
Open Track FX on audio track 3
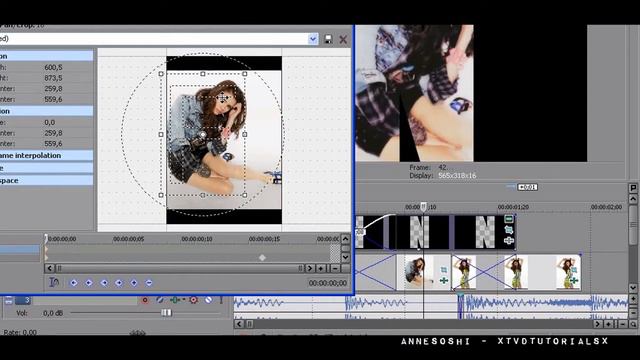pyautogui.click(x=175, y=300)
